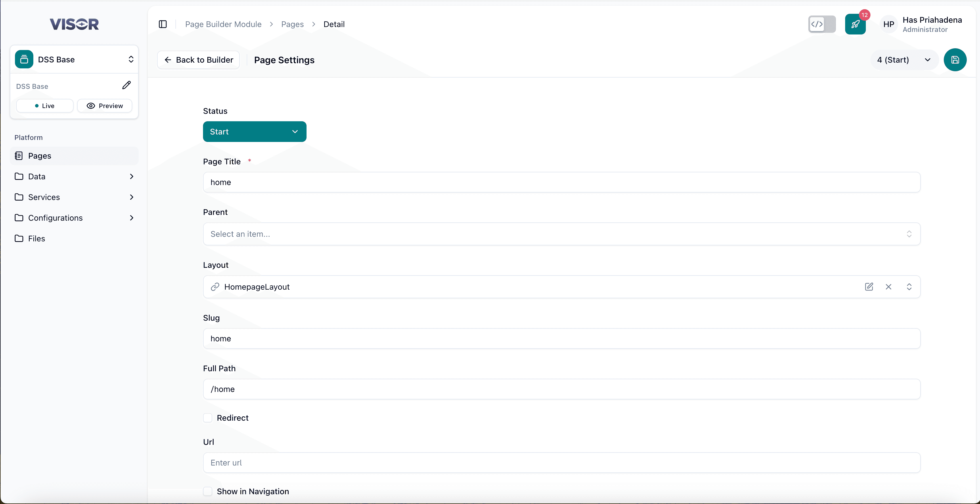Toggle the code view switch in the header

click(822, 24)
